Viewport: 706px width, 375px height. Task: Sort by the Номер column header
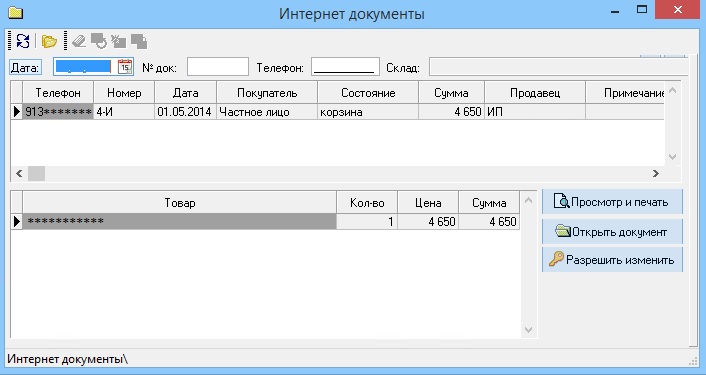(124, 93)
